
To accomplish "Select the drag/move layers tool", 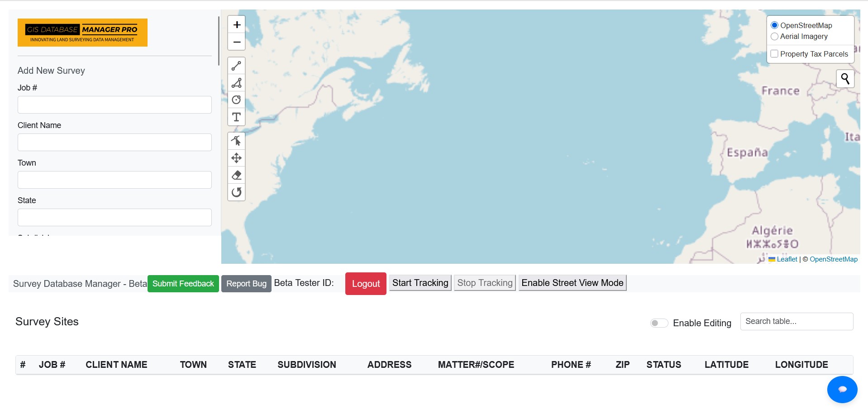I will [236, 158].
